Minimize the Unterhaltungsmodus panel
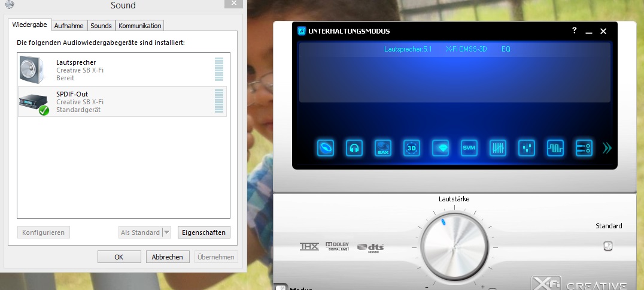 pyautogui.click(x=589, y=31)
